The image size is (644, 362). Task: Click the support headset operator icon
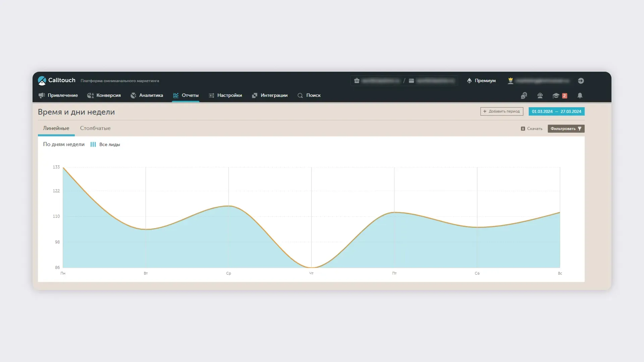(x=540, y=96)
